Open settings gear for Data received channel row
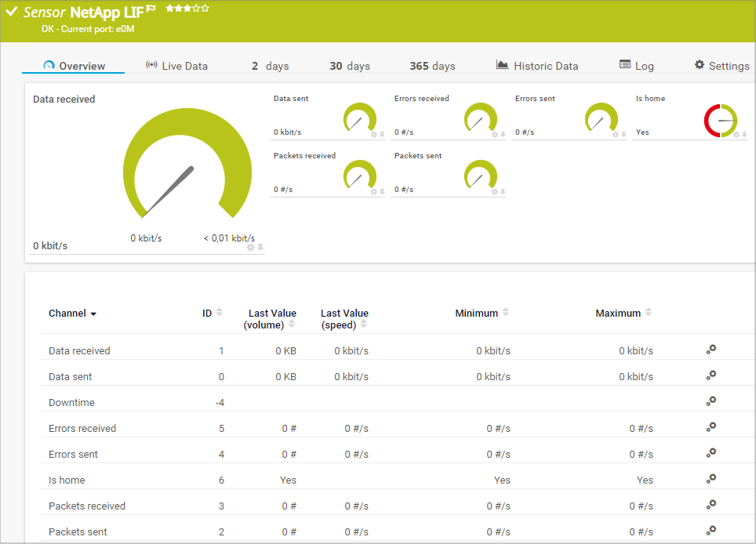This screenshot has height=544, width=756. pyautogui.click(x=711, y=350)
